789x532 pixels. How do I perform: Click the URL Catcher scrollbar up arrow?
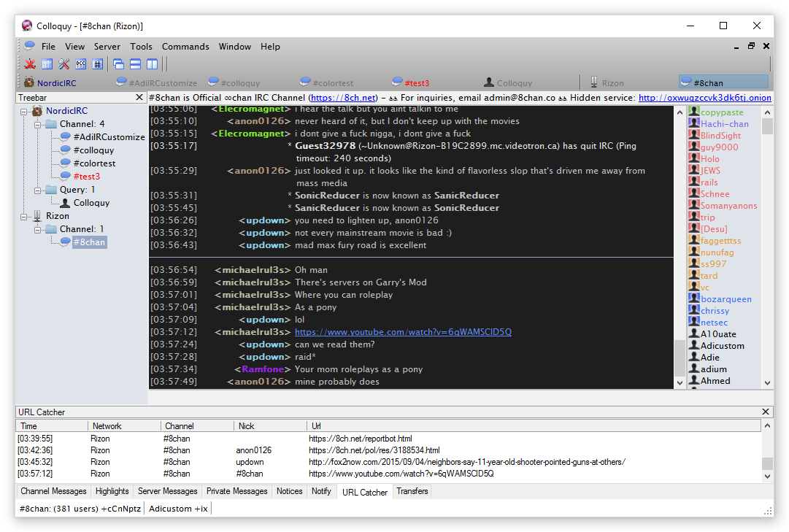767,425
